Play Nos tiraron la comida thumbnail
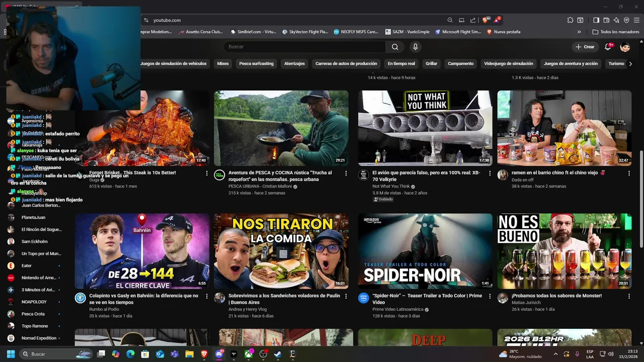 coord(281,251)
